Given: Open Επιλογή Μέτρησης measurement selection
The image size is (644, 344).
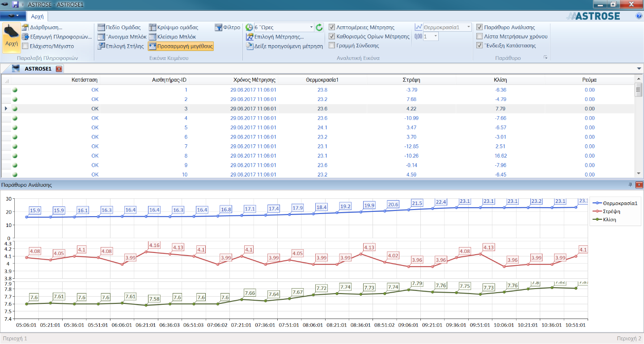Looking at the screenshot, I should [275, 37].
